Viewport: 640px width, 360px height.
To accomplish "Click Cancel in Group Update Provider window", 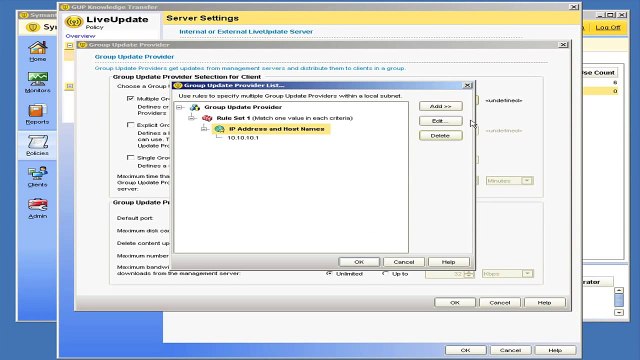I will [x=500, y=303].
